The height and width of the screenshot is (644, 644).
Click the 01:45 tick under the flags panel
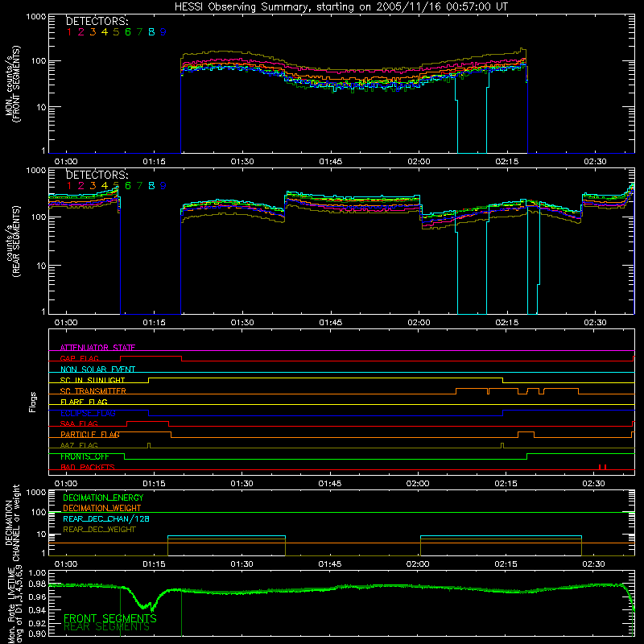pyautogui.click(x=330, y=484)
